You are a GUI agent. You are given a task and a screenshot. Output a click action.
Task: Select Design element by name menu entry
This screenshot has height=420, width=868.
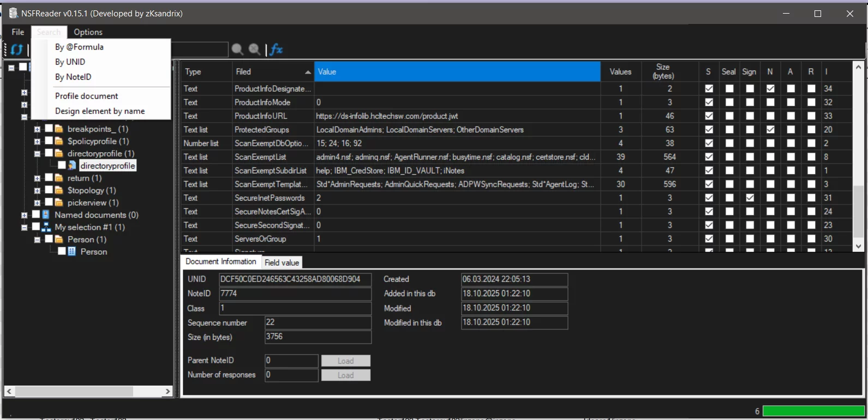pos(100,111)
